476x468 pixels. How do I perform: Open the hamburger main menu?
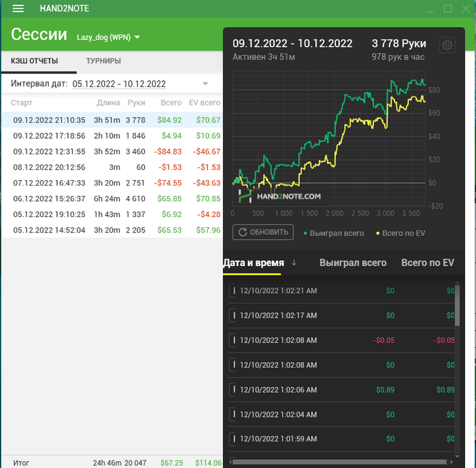[18, 9]
